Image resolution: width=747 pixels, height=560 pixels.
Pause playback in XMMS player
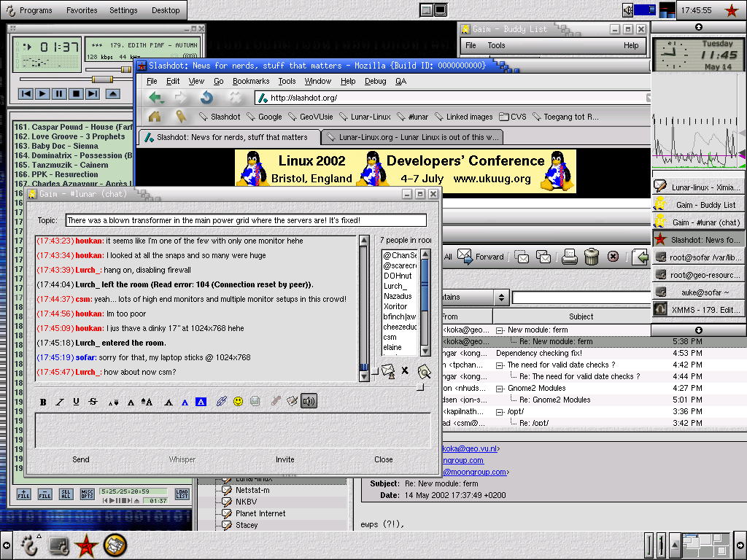coord(59,93)
